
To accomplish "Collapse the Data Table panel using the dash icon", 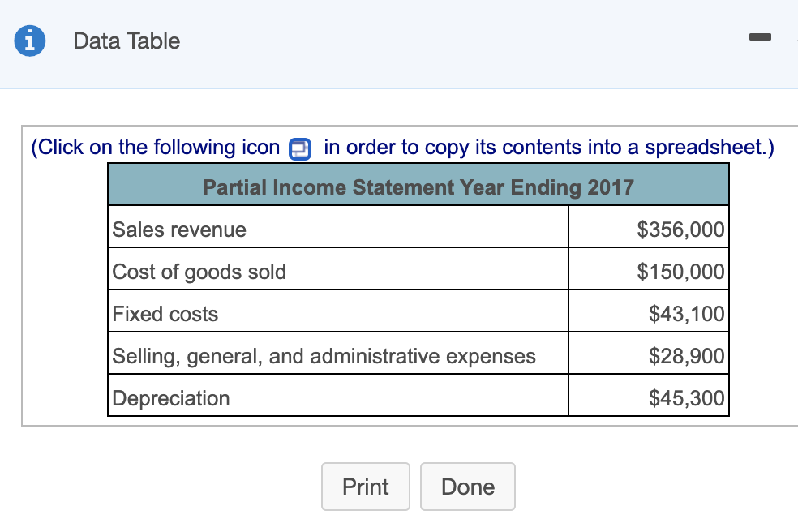I will 761,36.
